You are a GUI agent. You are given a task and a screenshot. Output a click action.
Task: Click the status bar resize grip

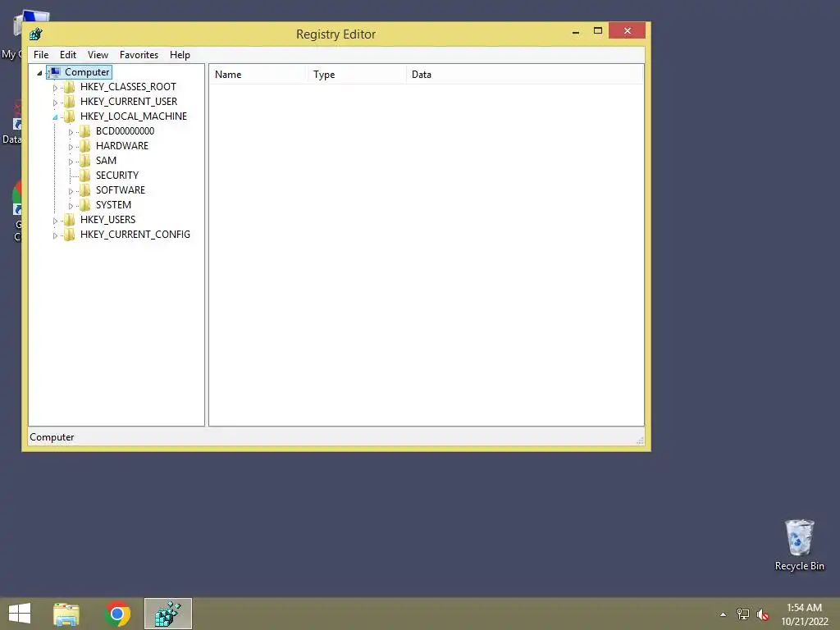coord(640,441)
